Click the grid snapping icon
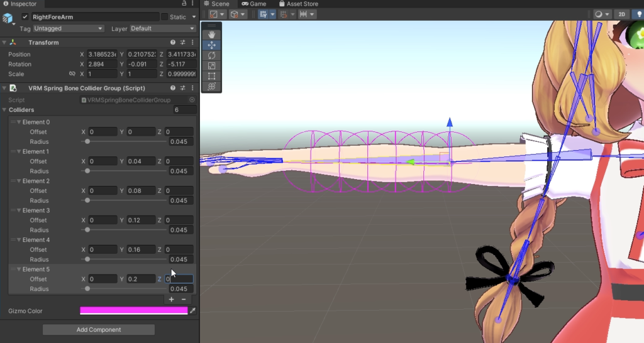 264,14
